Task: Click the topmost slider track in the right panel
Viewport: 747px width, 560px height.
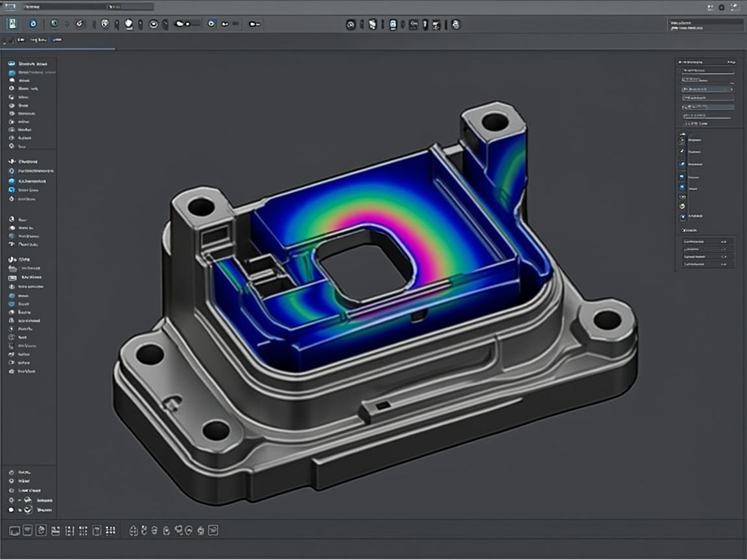Action: 708,73
